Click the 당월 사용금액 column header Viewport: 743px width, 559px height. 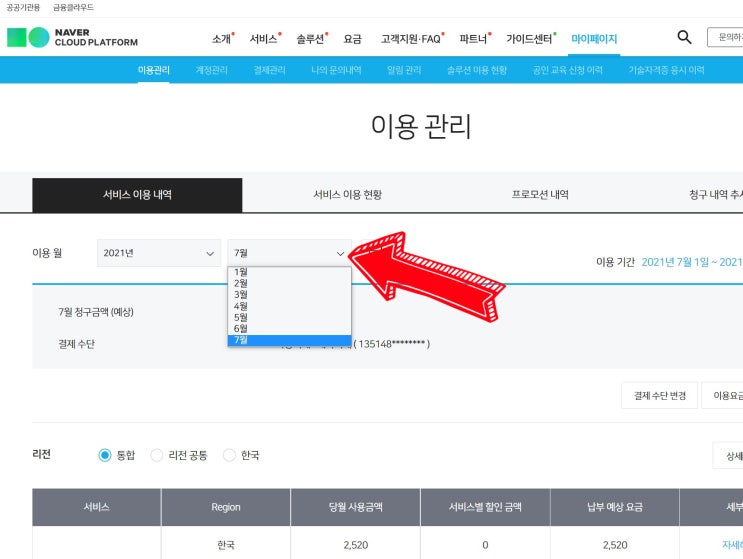(x=355, y=507)
